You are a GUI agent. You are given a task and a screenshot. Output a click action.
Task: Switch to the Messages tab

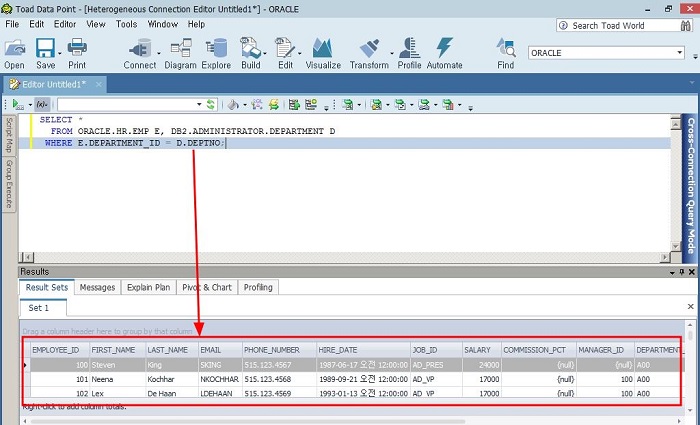[97, 288]
